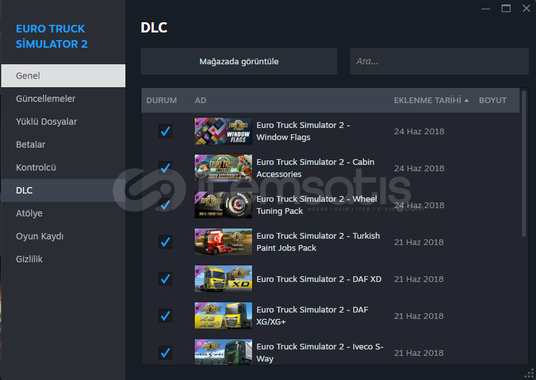This screenshot has width=536, height=380.
Task: Open the Gizlilik tab
Action: 63,259
